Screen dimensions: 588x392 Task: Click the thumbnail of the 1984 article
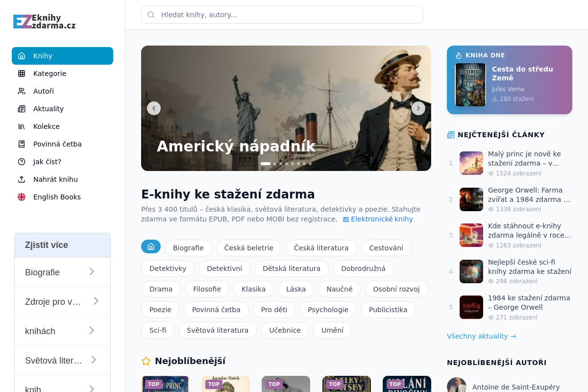coord(471,307)
